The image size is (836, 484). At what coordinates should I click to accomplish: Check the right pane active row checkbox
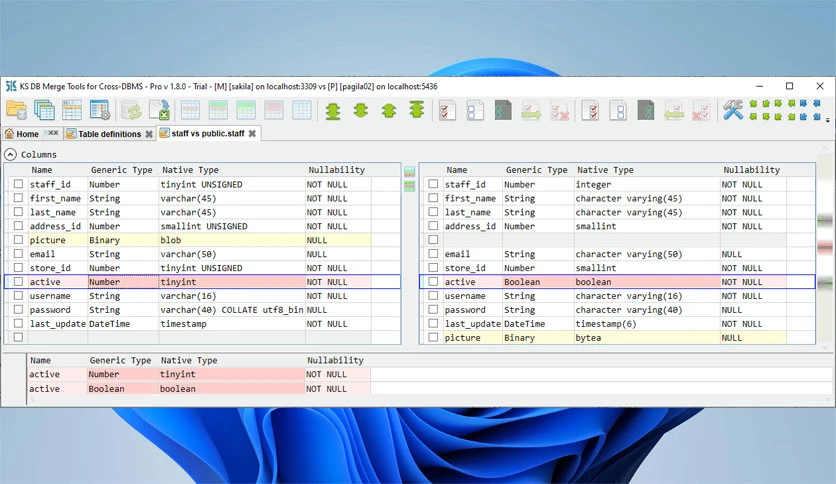pyautogui.click(x=433, y=281)
